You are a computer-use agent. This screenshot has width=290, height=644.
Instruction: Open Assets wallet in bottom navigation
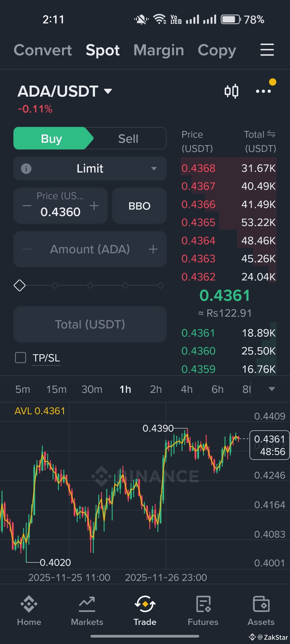[x=261, y=610]
